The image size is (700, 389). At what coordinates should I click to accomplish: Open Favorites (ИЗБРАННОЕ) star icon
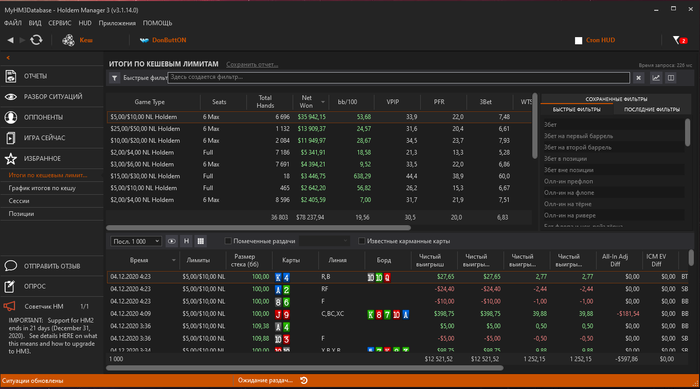pyautogui.click(x=11, y=159)
